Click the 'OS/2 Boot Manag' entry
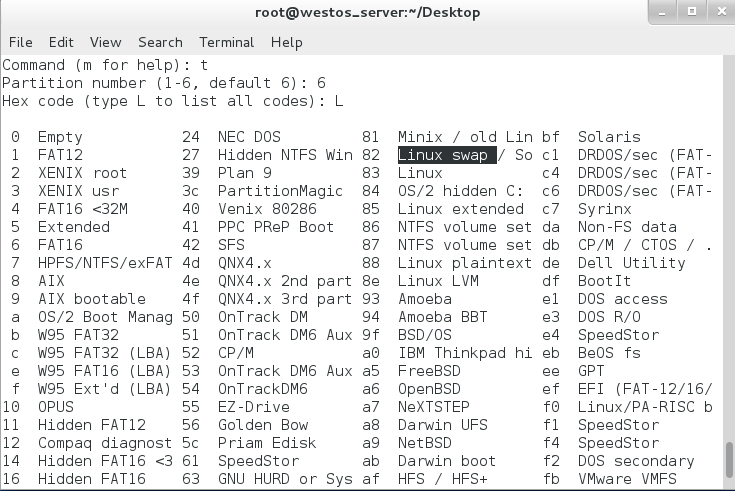Viewport: 735px width, 491px height. pos(105,317)
